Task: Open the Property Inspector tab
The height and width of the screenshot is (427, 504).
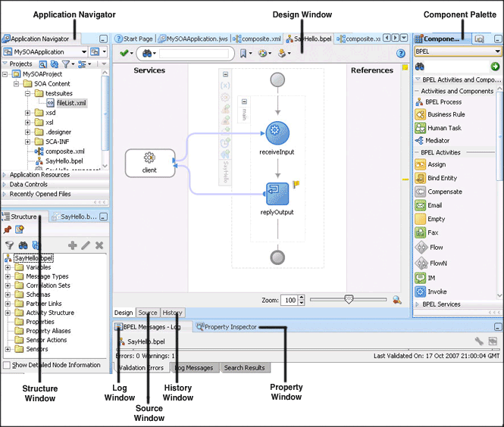Action: click(x=227, y=327)
